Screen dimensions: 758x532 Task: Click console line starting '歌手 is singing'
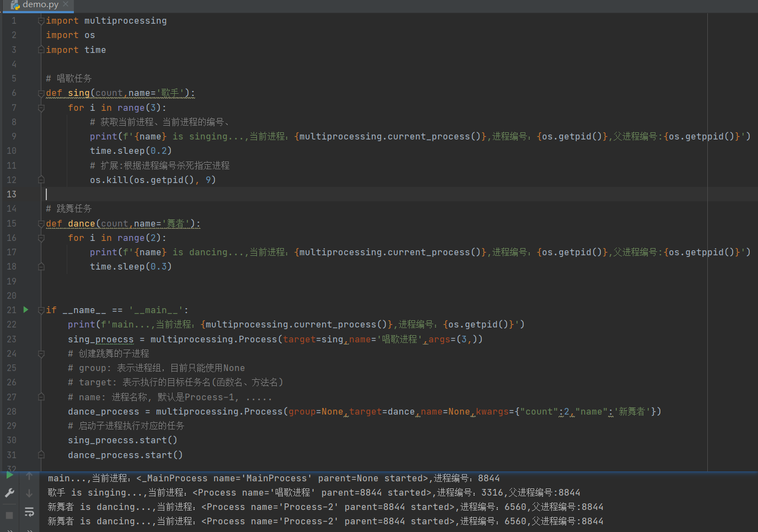click(314, 492)
